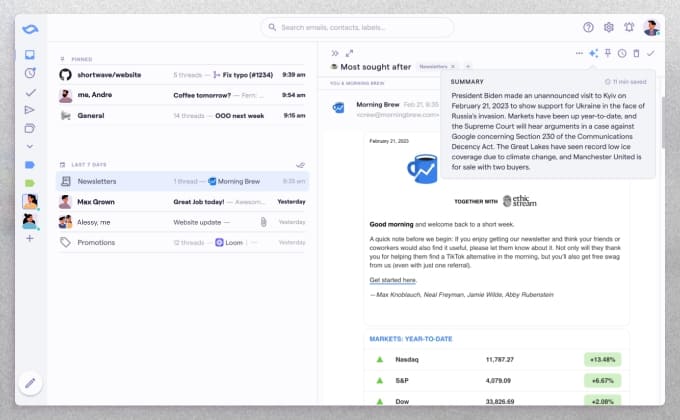Open the help question mark icon
This screenshot has width=680, height=420.
[x=588, y=27]
